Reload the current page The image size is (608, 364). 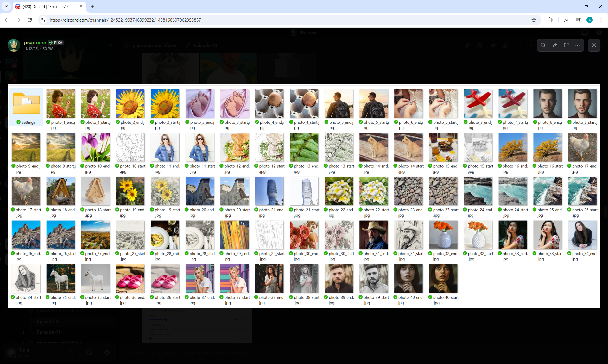tap(30, 20)
